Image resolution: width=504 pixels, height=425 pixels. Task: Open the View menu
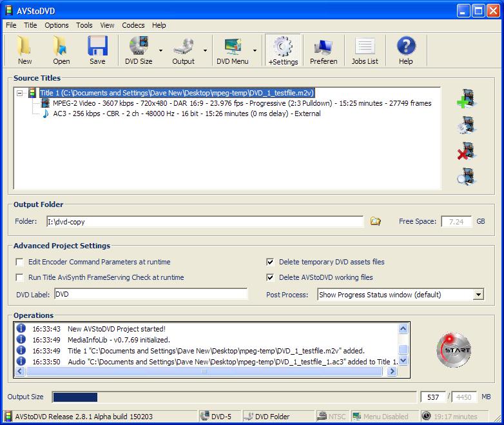107,25
